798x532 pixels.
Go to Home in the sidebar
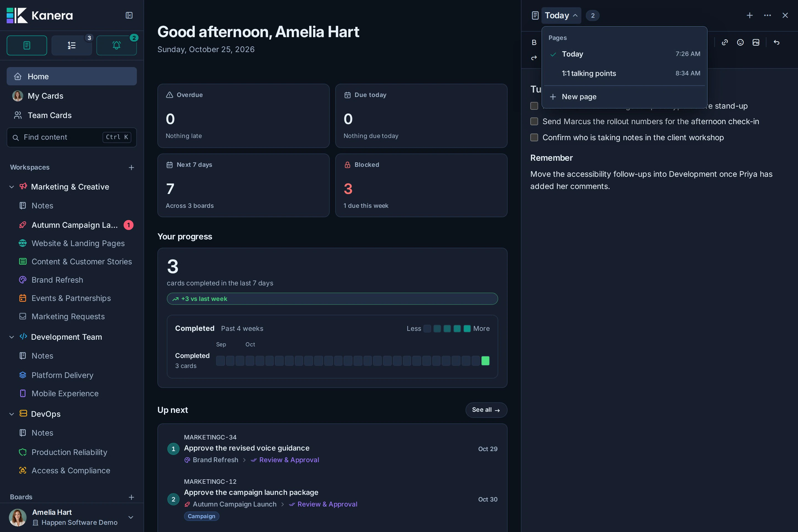(71, 76)
